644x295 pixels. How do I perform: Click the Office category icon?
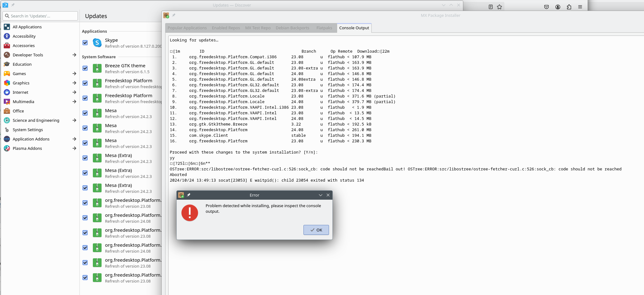tap(7, 111)
